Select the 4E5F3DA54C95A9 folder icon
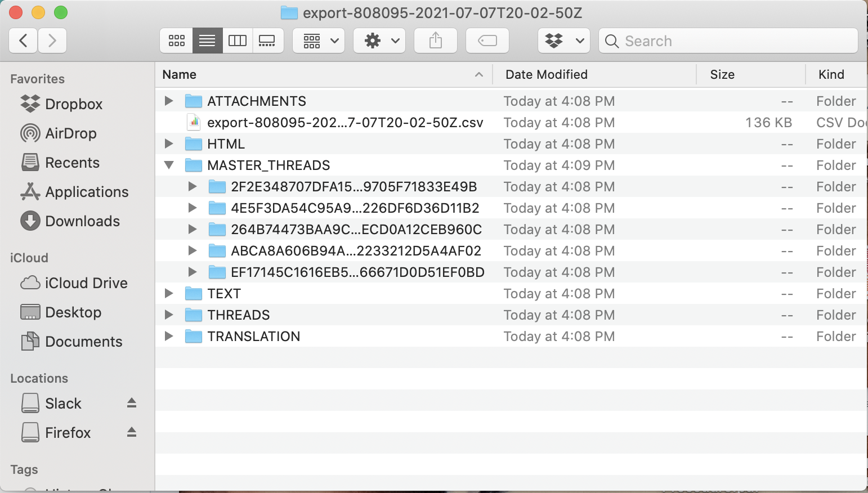This screenshot has height=493, width=868. (x=217, y=208)
